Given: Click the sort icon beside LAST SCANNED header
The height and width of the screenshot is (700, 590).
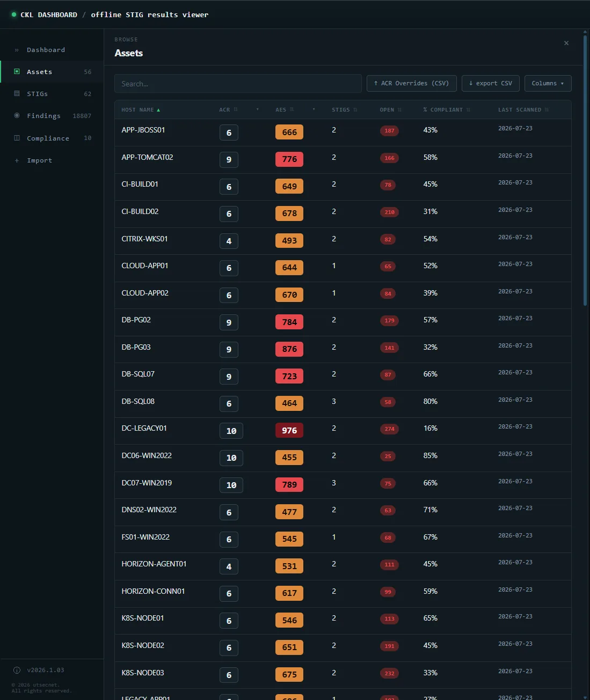Looking at the screenshot, I should [x=547, y=109].
